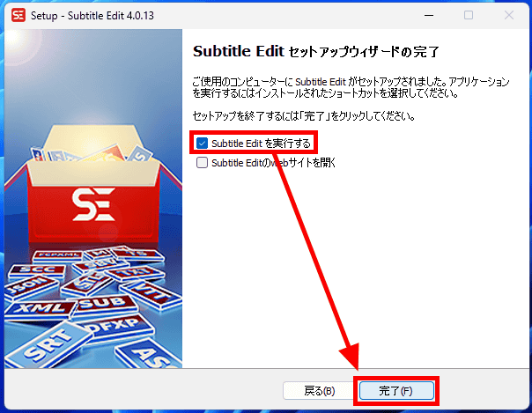532x413 pixels.
Task: Click the "webサイトを開く" label text
Action: [304, 163]
